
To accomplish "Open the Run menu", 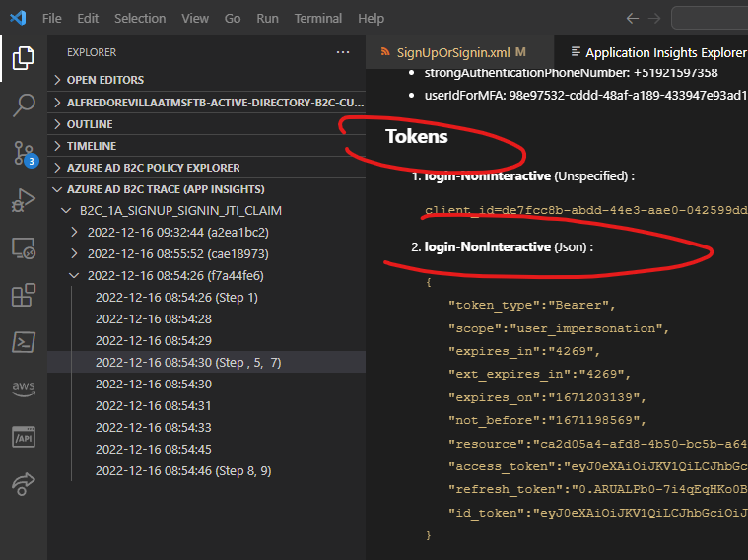I will (x=267, y=18).
